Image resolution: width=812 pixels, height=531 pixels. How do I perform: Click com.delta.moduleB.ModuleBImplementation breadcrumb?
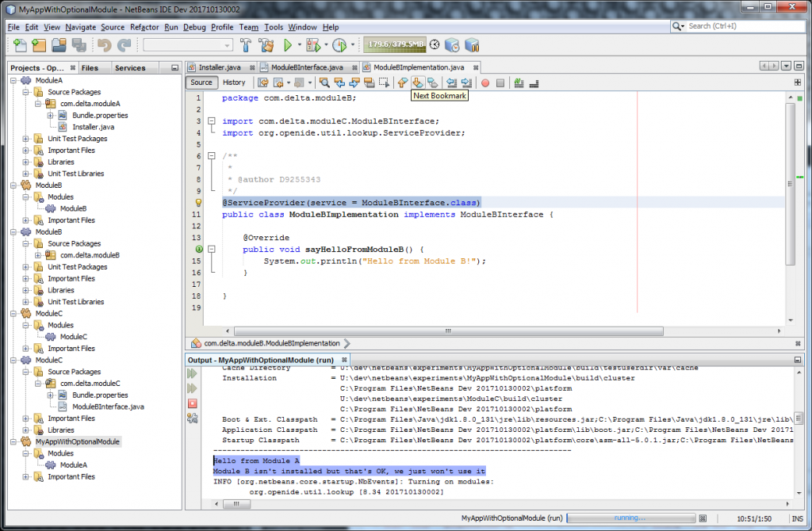(271, 343)
